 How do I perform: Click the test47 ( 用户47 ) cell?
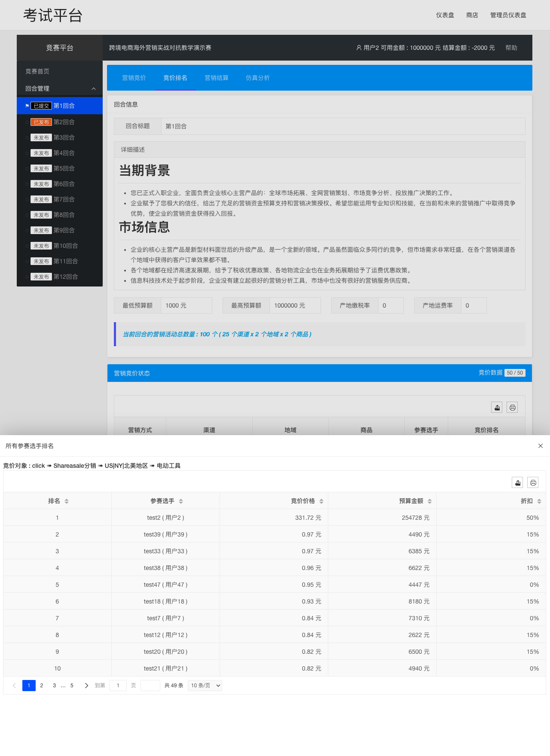[165, 585]
